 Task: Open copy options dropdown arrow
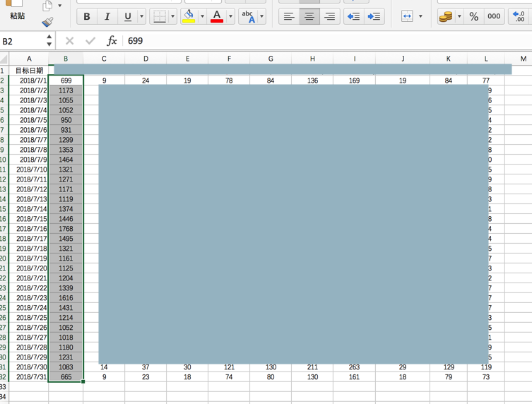tap(60, 6)
